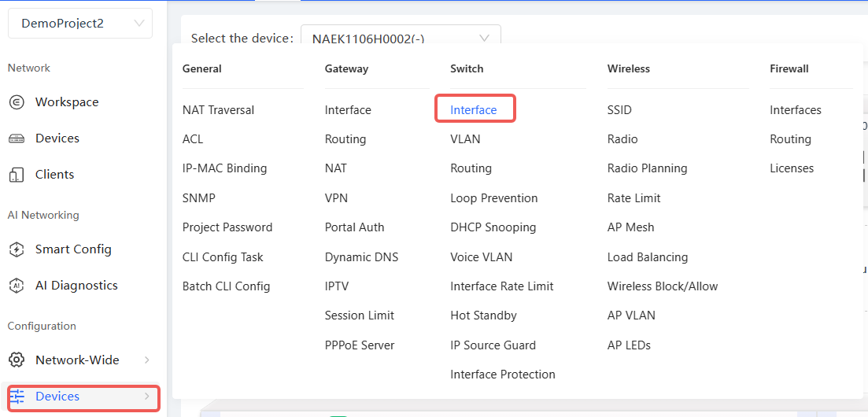This screenshot has height=417, width=868.
Task: Click the Configuration Devices sliders icon
Action: click(17, 397)
